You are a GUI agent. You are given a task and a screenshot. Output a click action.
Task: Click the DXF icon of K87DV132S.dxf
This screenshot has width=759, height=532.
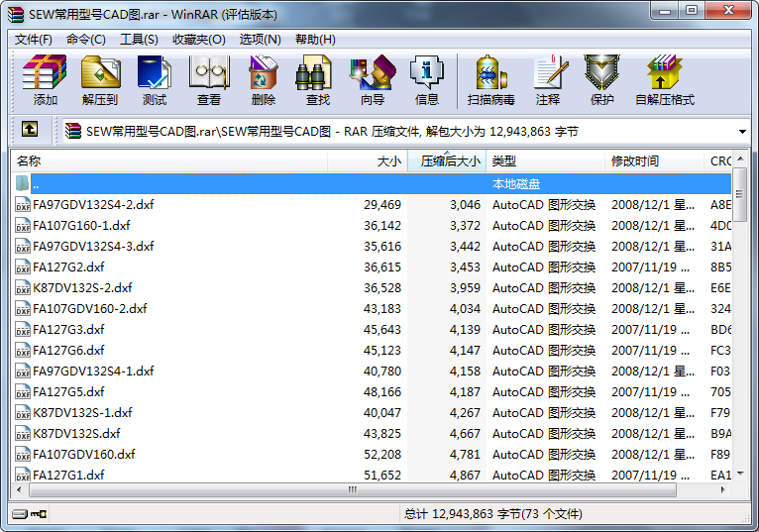point(23,434)
